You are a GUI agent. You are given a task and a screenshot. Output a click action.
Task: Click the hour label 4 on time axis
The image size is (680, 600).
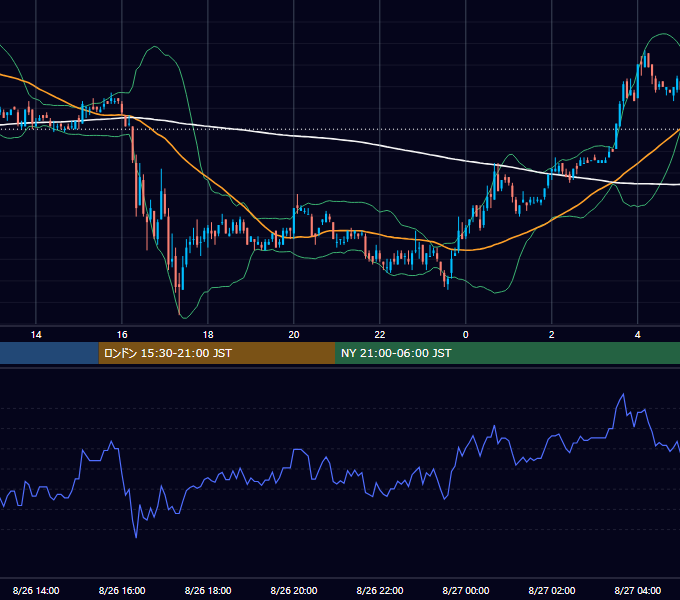coord(637,335)
